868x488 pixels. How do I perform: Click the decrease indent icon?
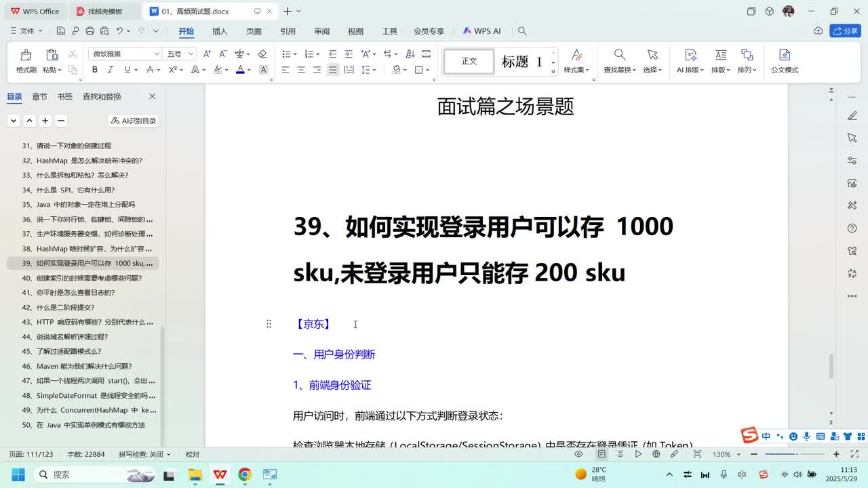pyautogui.click(x=332, y=54)
